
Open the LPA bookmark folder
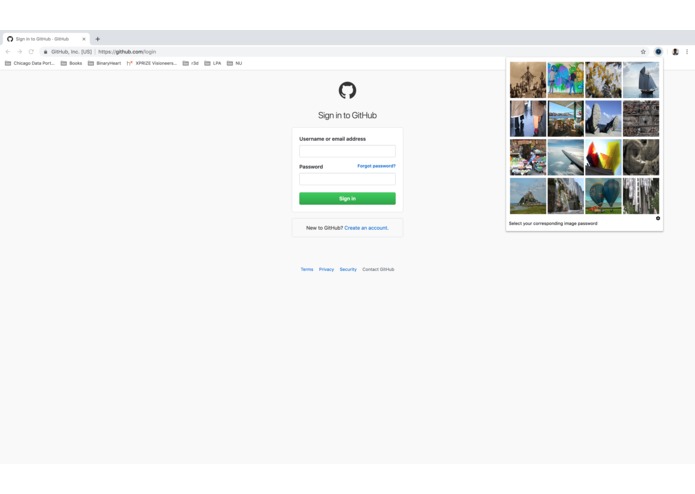(213, 63)
